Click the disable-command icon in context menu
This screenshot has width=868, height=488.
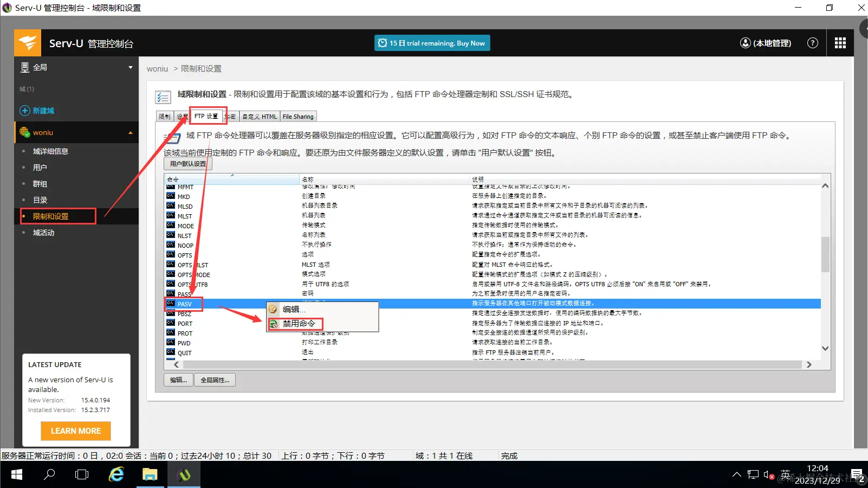click(274, 324)
